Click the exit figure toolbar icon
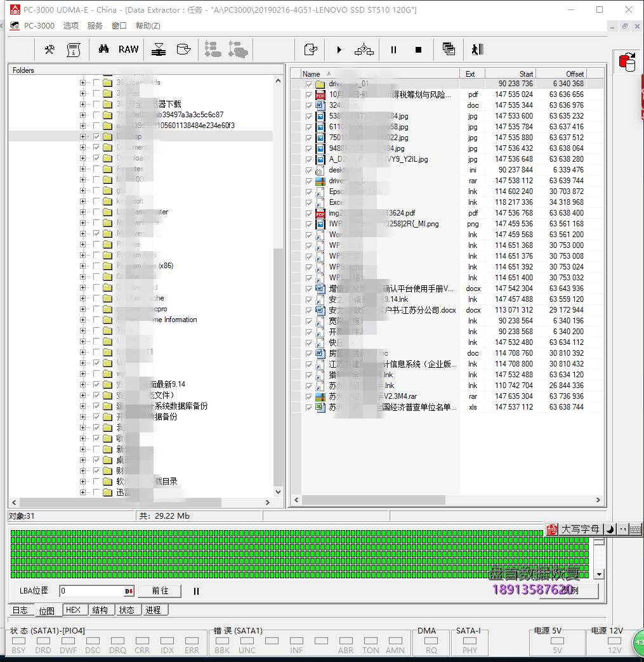This screenshot has width=644, height=662. [478, 49]
